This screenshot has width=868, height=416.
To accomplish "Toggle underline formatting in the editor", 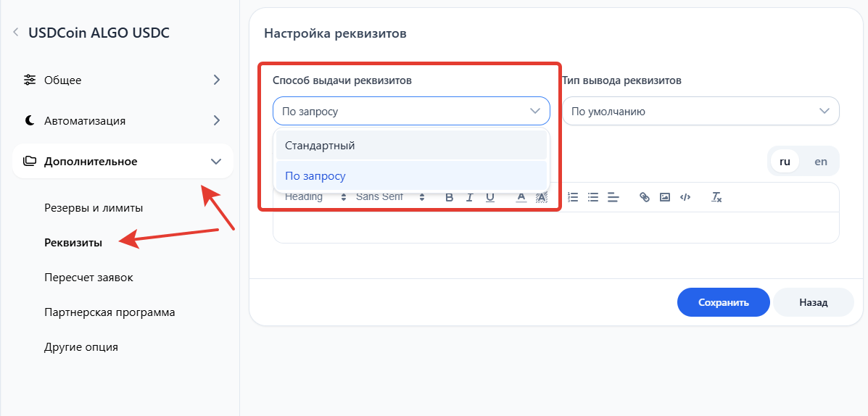I will tap(490, 197).
